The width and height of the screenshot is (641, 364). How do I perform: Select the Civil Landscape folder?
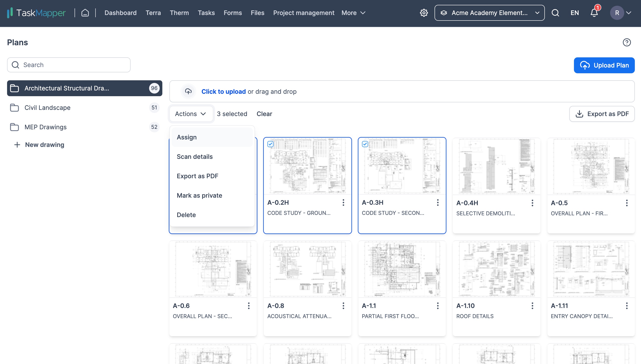pos(84,108)
